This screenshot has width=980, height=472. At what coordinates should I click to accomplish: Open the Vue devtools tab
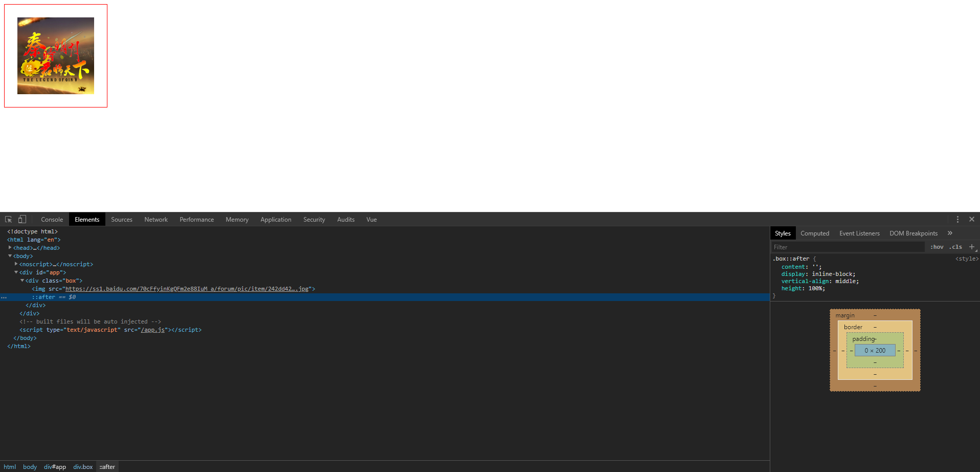click(x=372, y=219)
